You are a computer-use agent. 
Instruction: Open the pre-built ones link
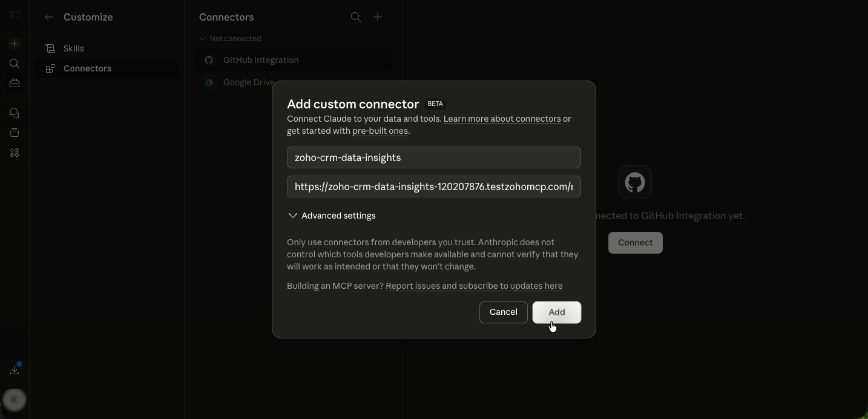(380, 131)
